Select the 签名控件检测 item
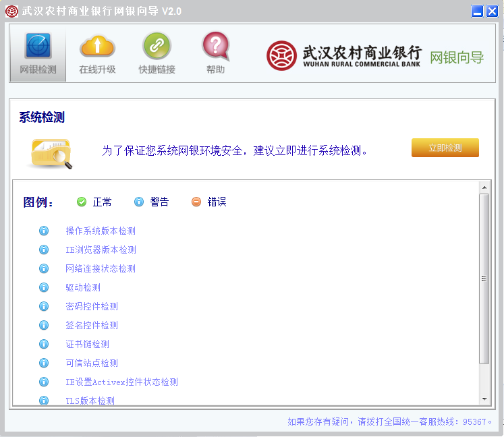The height and width of the screenshot is (437, 504). 92,325
